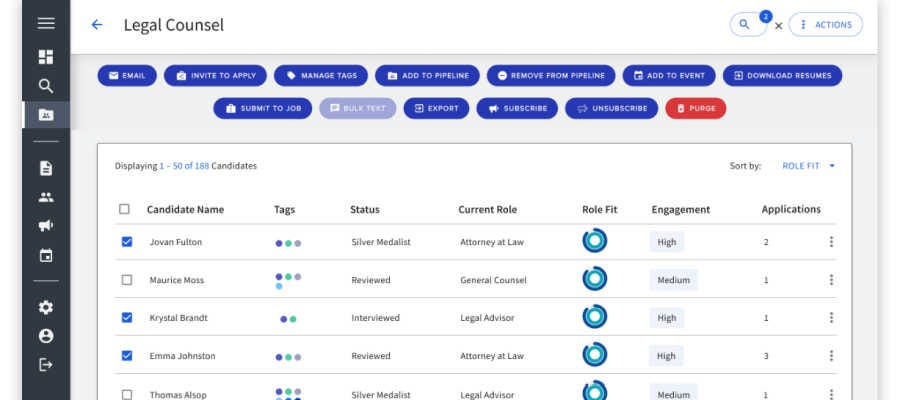The width and height of the screenshot is (900, 400).
Task: Check Maurice Moss's checkbox
Action: (x=127, y=280)
